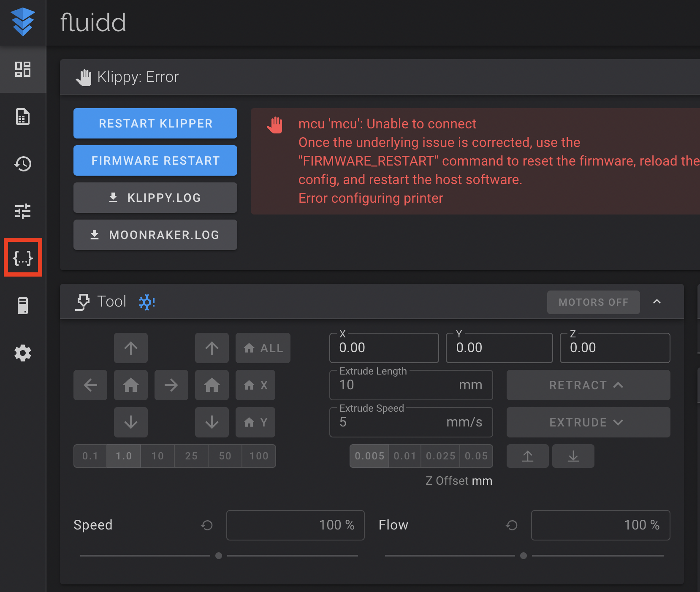Click the hand icon in Klippy Error header
700x592 pixels.
tap(84, 77)
